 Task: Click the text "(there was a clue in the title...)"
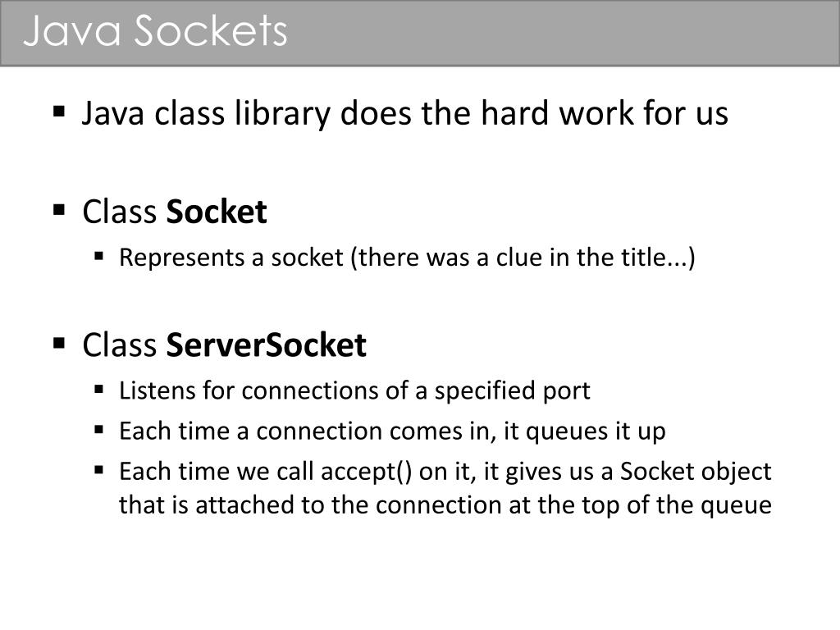523,258
